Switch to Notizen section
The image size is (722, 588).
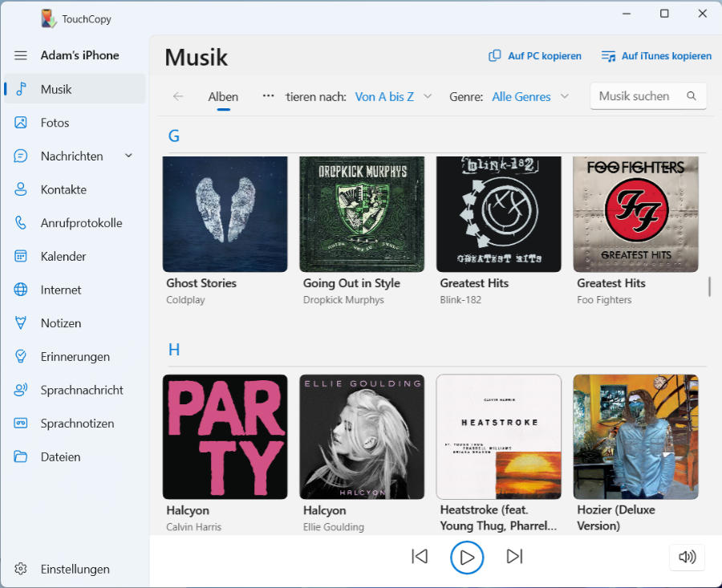tap(75, 322)
